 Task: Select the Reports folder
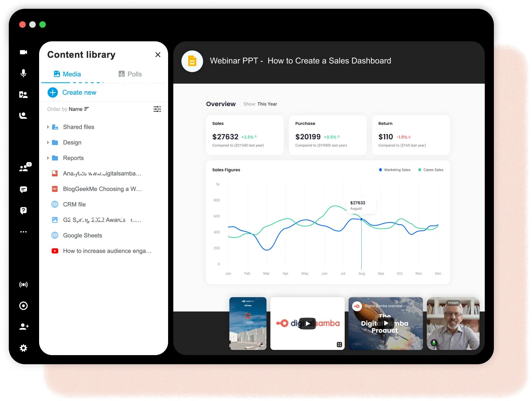click(73, 158)
